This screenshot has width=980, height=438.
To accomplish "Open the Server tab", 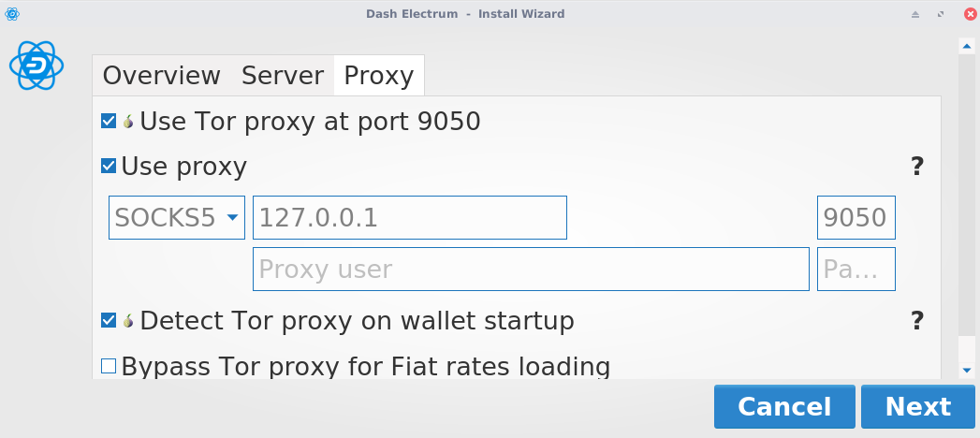I will [282, 76].
